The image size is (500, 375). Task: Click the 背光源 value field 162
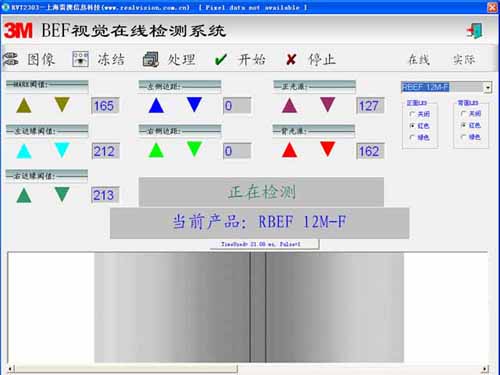(370, 151)
